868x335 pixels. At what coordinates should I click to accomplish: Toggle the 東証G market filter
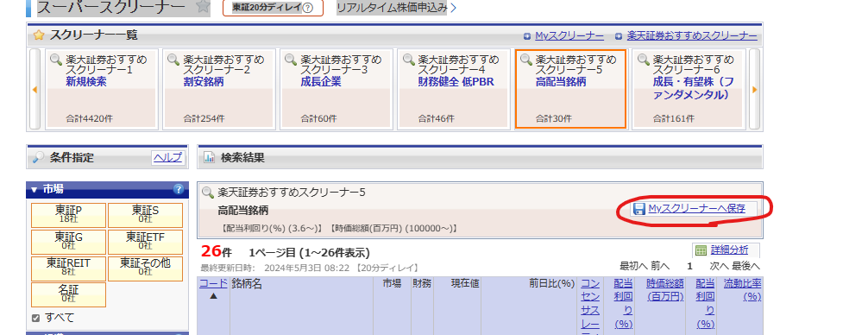[69, 242]
